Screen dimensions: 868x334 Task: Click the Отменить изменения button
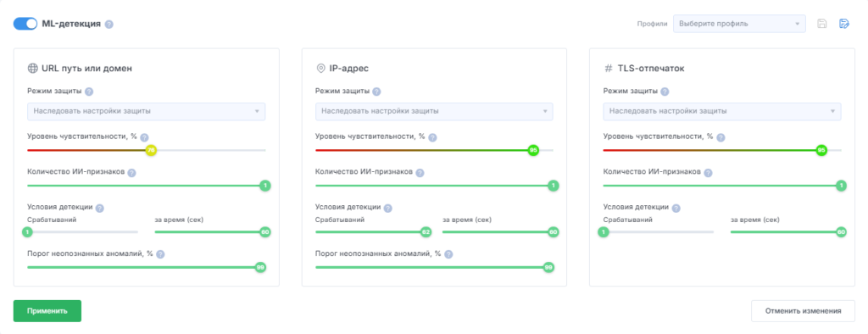pos(803,311)
